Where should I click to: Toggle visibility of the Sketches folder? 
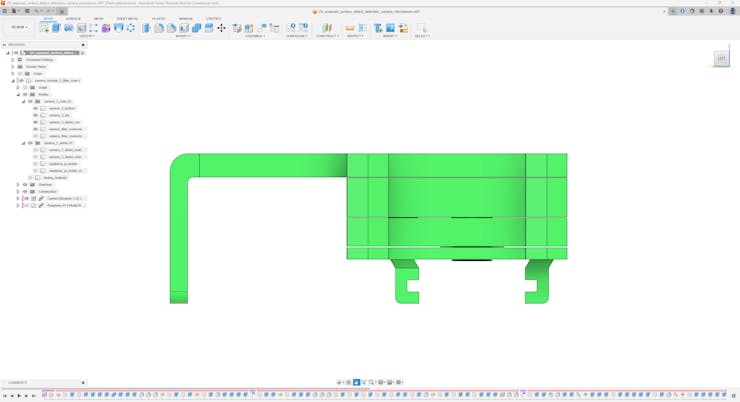(x=25, y=184)
